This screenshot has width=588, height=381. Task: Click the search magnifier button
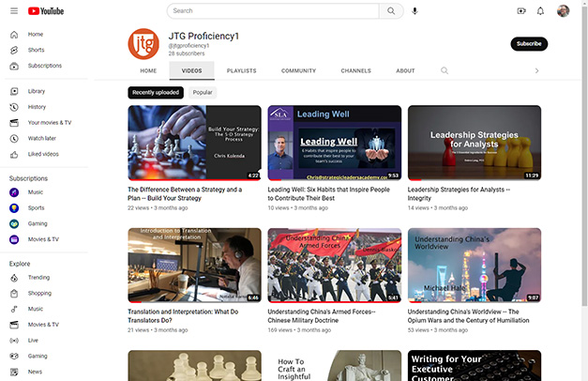pyautogui.click(x=391, y=11)
